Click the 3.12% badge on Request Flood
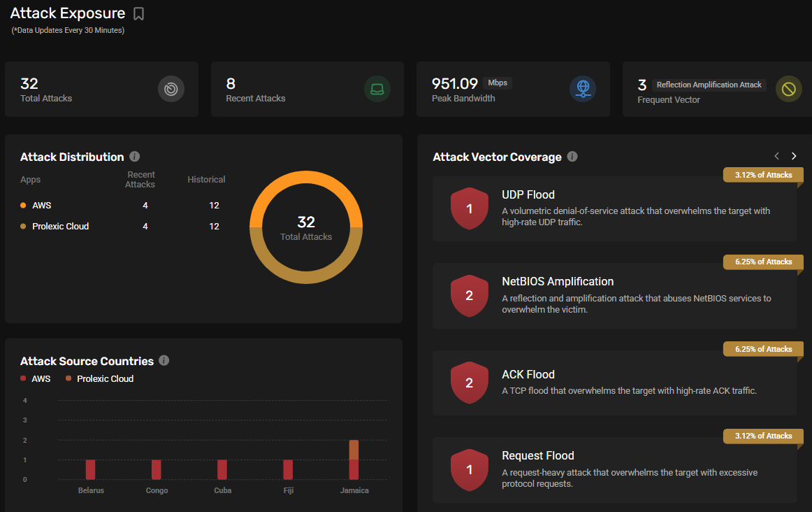 (x=763, y=436)
